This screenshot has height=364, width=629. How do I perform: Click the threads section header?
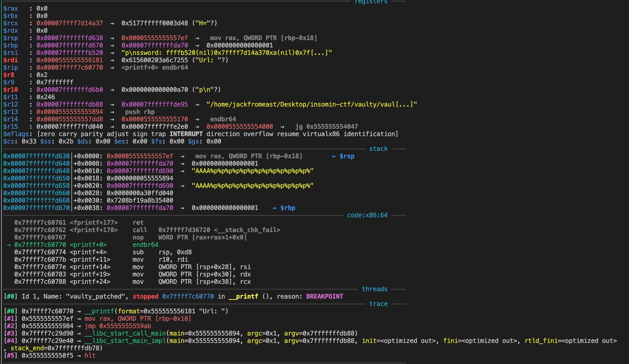click(x=374, y=289)
